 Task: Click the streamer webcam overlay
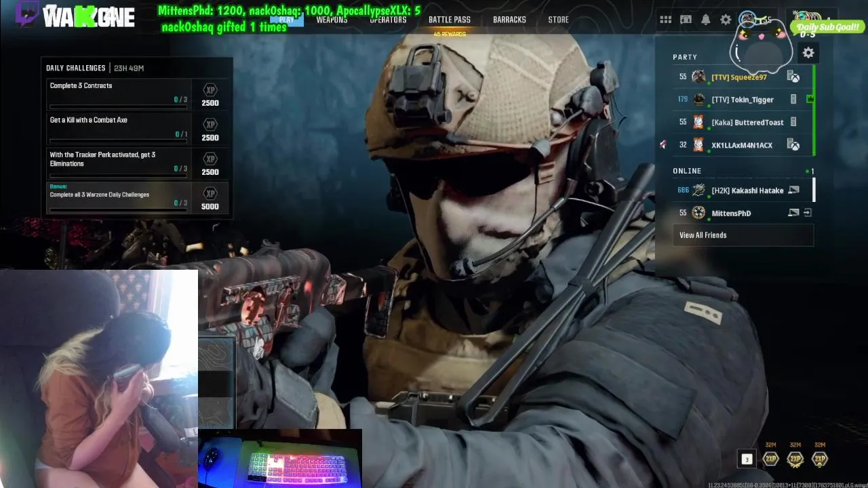tap(99, 379)
